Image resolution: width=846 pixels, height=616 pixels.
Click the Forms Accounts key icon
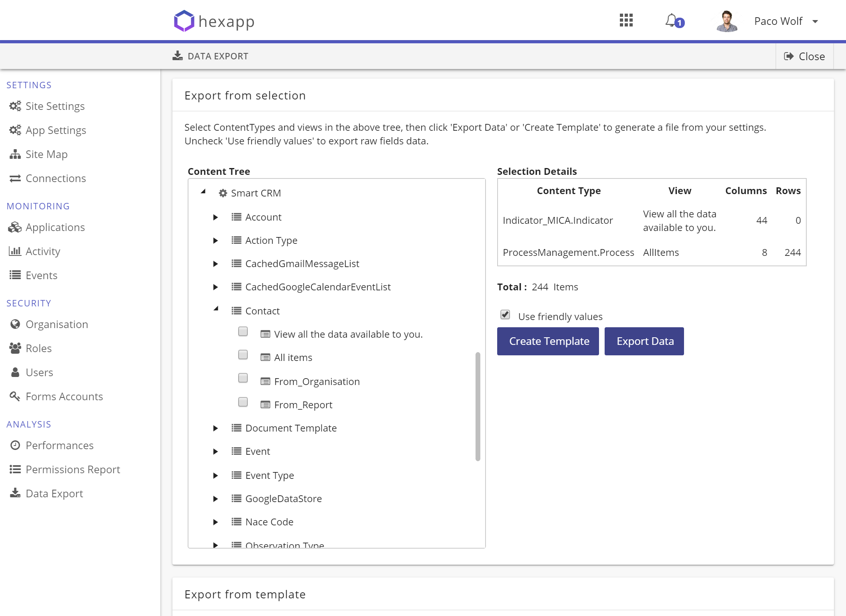[15, 396]
